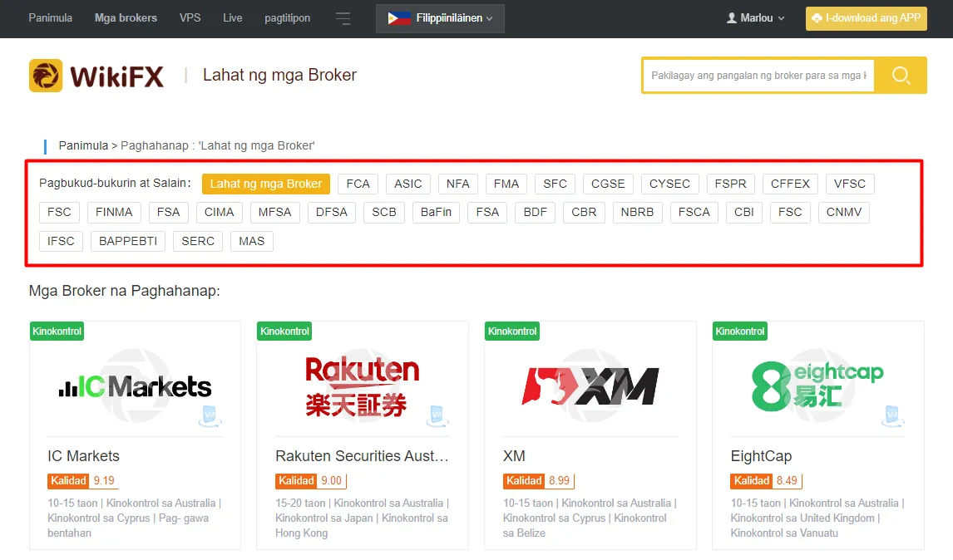Screen dimensions: 953x560
Task: Select the Lahat ng mga Broker filter
Action: point(265,184)
